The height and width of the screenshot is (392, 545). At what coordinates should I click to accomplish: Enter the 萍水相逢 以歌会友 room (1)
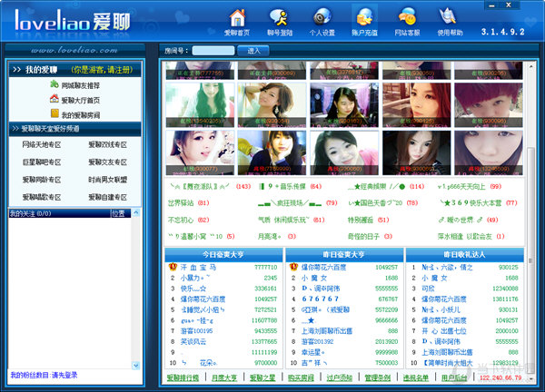point(471,237)
